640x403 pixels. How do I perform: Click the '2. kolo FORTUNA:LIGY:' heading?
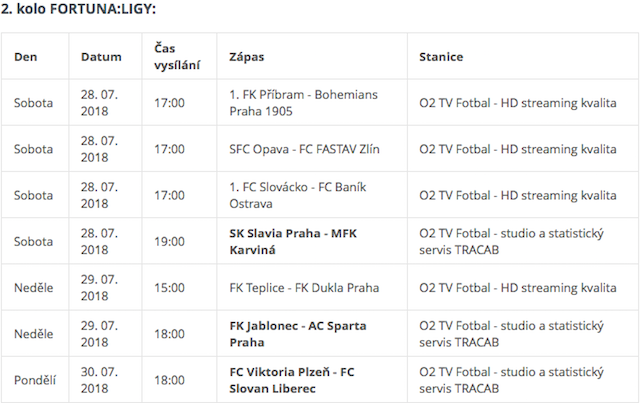[79, 9]
